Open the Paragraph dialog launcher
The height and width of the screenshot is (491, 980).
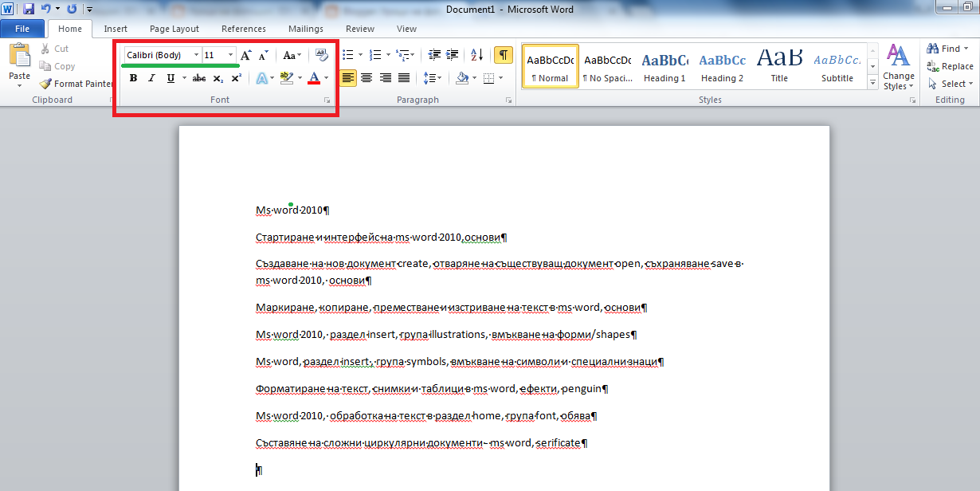pyautogui.click(x=509, y=100)
